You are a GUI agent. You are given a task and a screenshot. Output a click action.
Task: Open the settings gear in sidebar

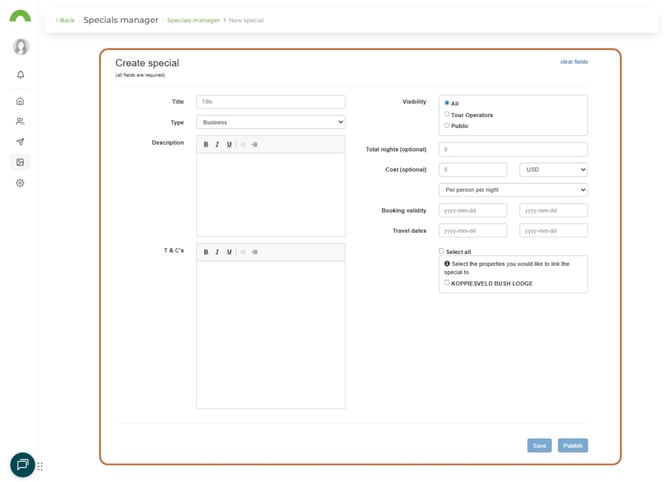tap(20, 183)
